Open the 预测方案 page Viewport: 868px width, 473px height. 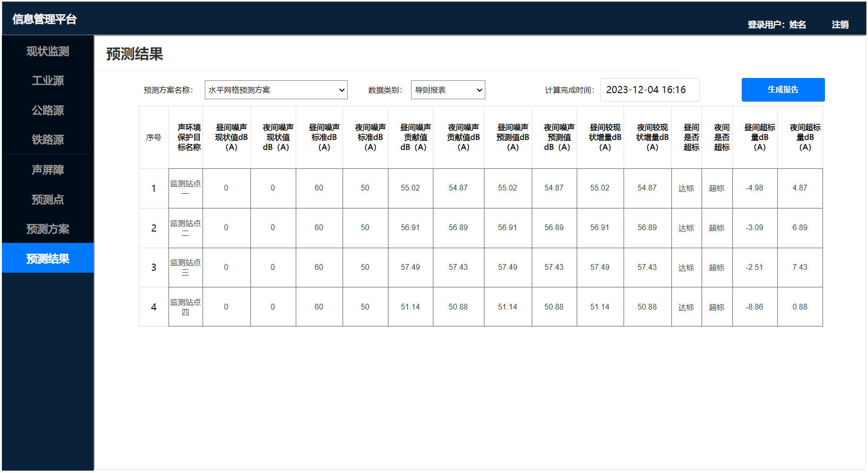pyautogui.click(x=48, y=229)
